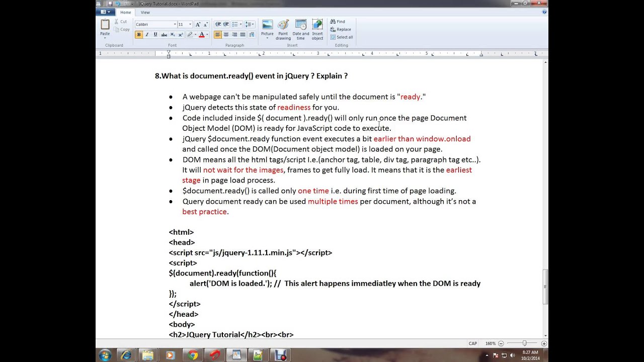Screen dimensions: 644x362
Task: Justify the text alignment
Action: pos(243,35)
